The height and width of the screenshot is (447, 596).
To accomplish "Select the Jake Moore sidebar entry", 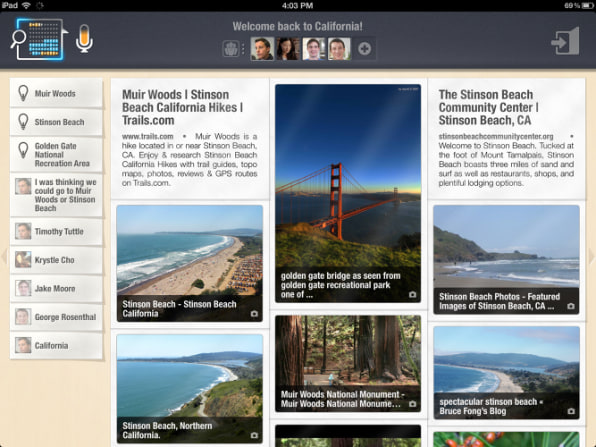I will pos(57,288).
